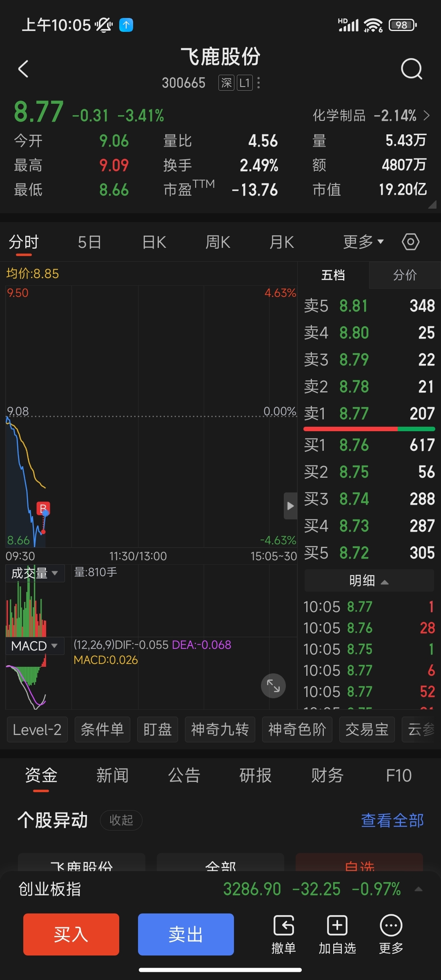Screen dimensions: 441x980
Task: Tap the 10:05 trade with volume 28
Action: [369, 628]
